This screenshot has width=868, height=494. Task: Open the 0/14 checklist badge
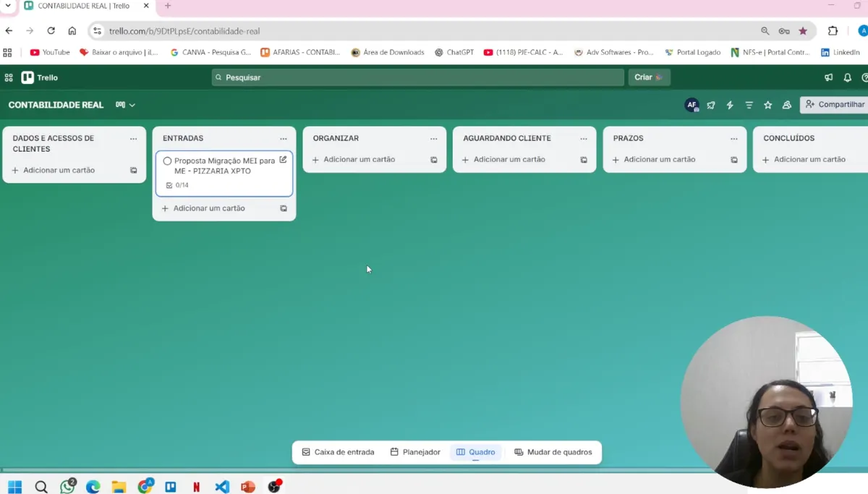[x=177, y=185]
